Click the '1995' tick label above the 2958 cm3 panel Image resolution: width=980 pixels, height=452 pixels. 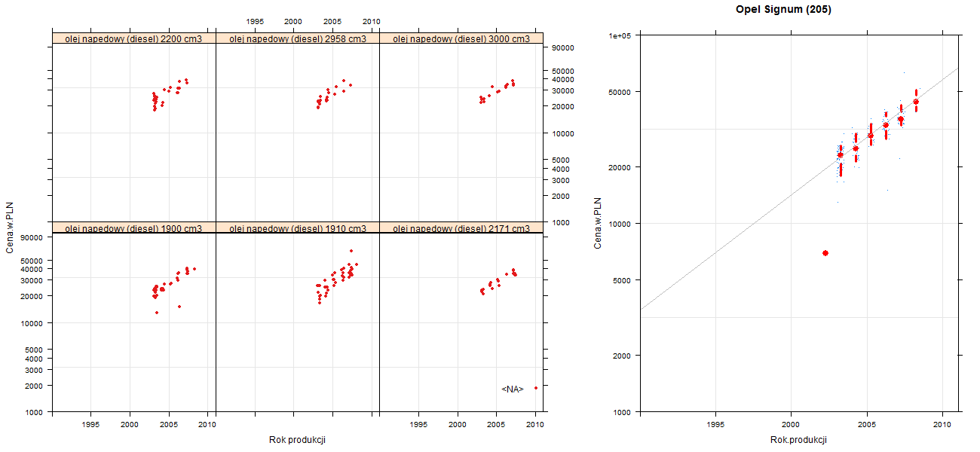[x=255, y=22]
